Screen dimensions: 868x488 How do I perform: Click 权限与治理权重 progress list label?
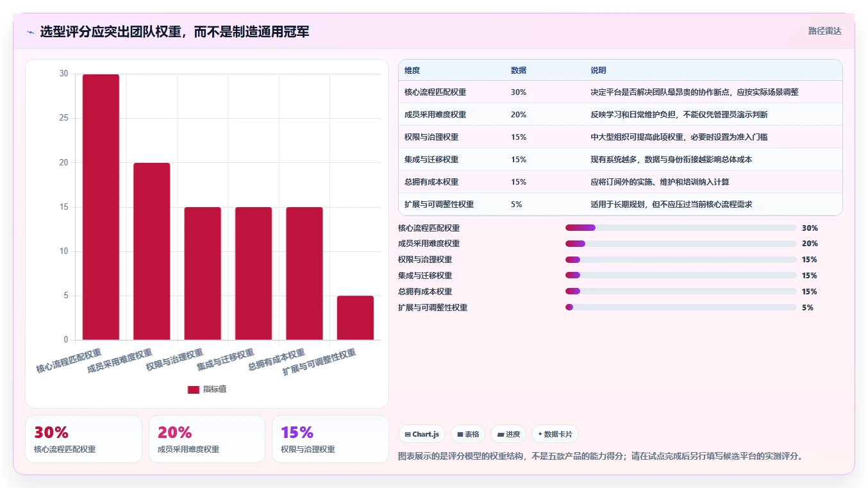point(425,260)
